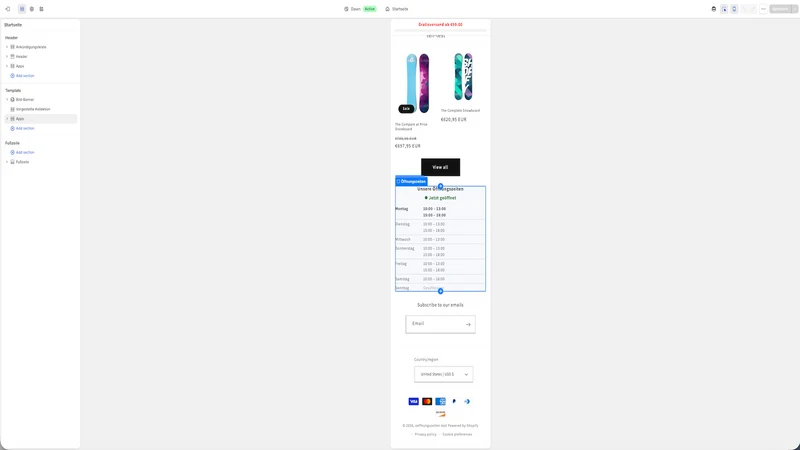This screenshot has width=800, height=450.
Task: Click the green Active badge
Action: pos(369,9)
